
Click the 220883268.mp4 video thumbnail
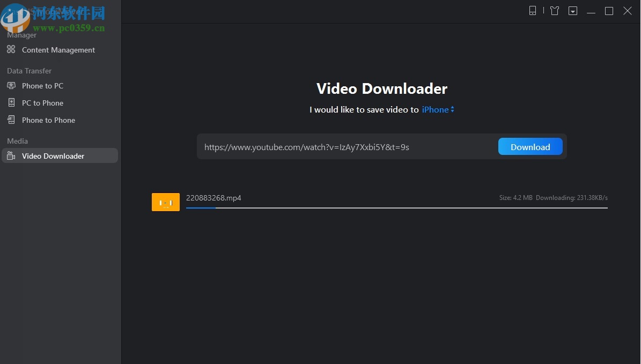click(x=166, y=202)
